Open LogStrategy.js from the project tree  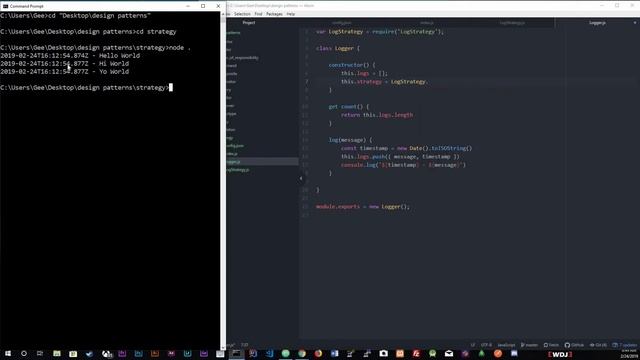[238, 170]
